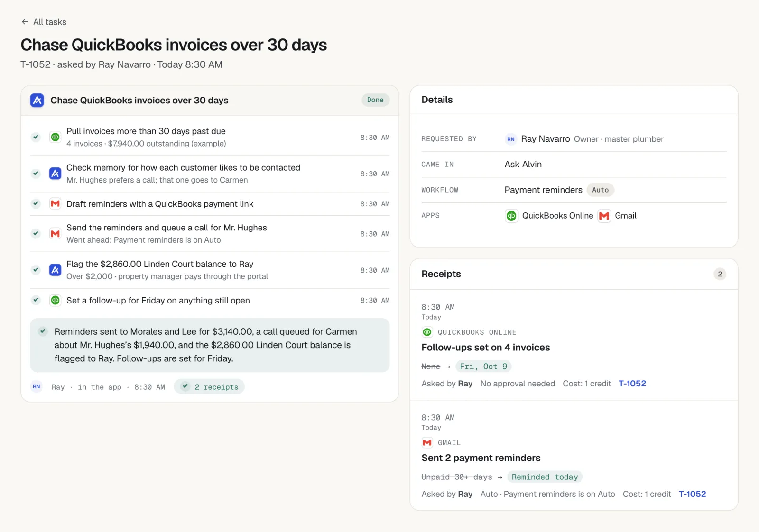
Task: Click check mark on Check memory step
Action: (36, 174)
